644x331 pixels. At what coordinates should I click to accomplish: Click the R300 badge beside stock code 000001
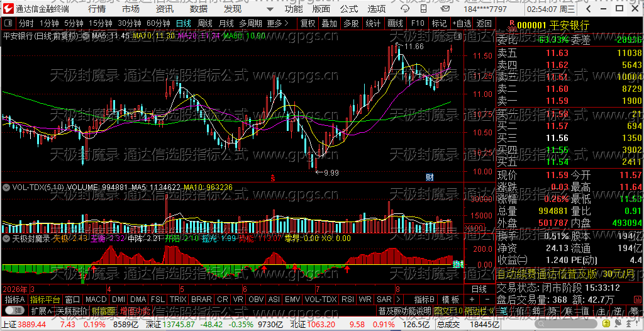pyautogui.click(x=511, y=26)
